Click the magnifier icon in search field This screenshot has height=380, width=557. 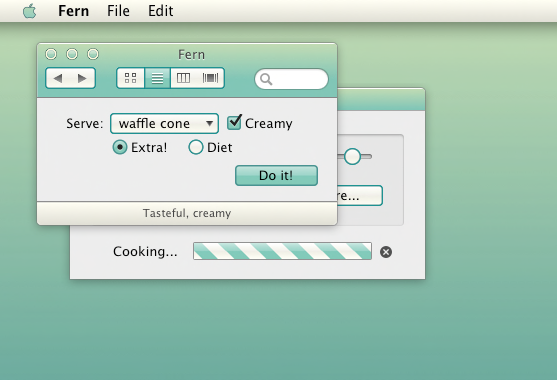(266, 79)
